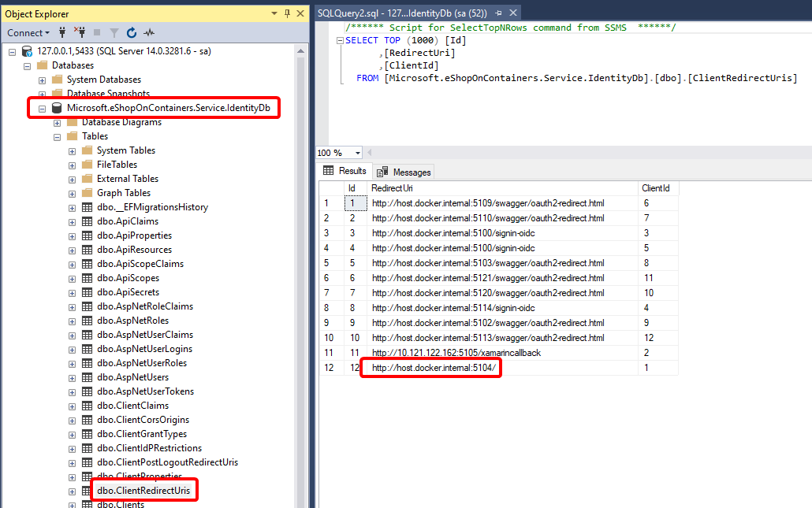Viewport: 812px width, 508px height.
Task: Click the Results grid icon
Action: tap(328, 171)
